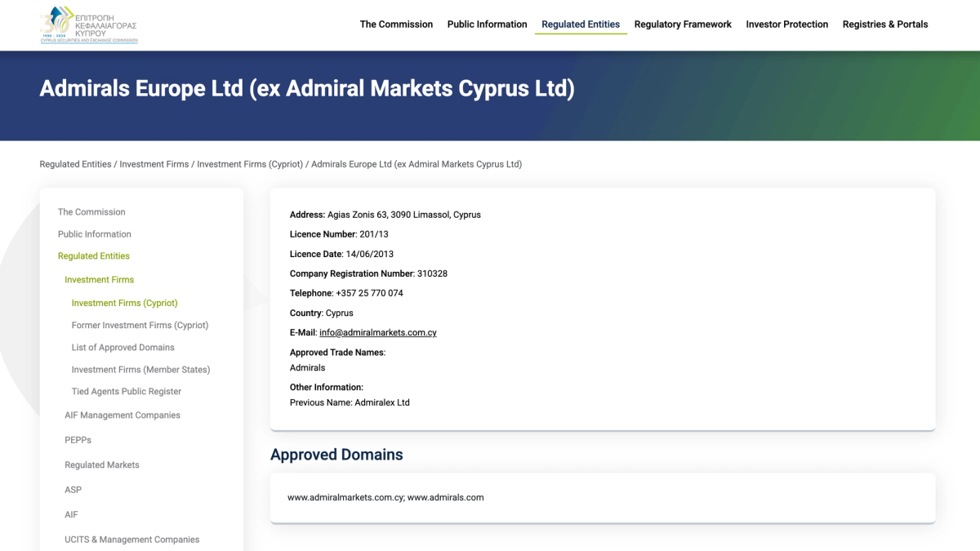This screenshot has width=980, height=551.
Task: Click the Admirals Europe Ltd breadcrumb item
Action: 416,164
